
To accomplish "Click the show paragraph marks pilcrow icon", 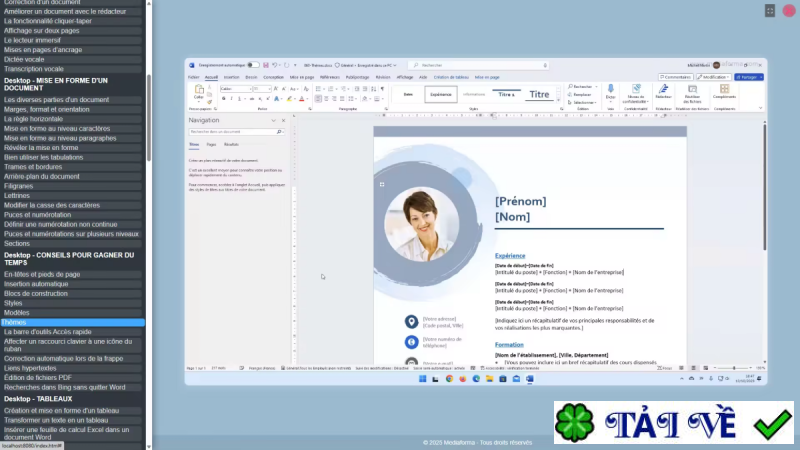I will [382, 89].
